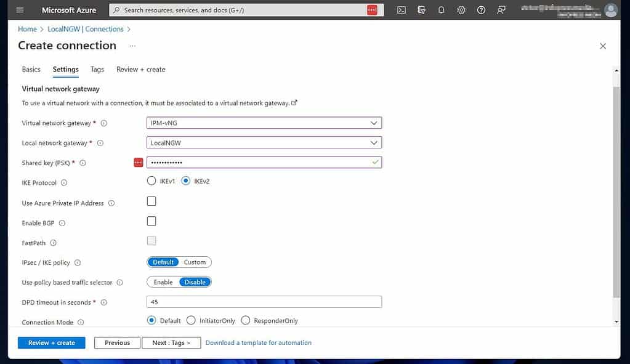This screenshot has width=630, height=364.
Task: Open LocalNGW | Connections breadcrumb link
Action: [86, 29]
